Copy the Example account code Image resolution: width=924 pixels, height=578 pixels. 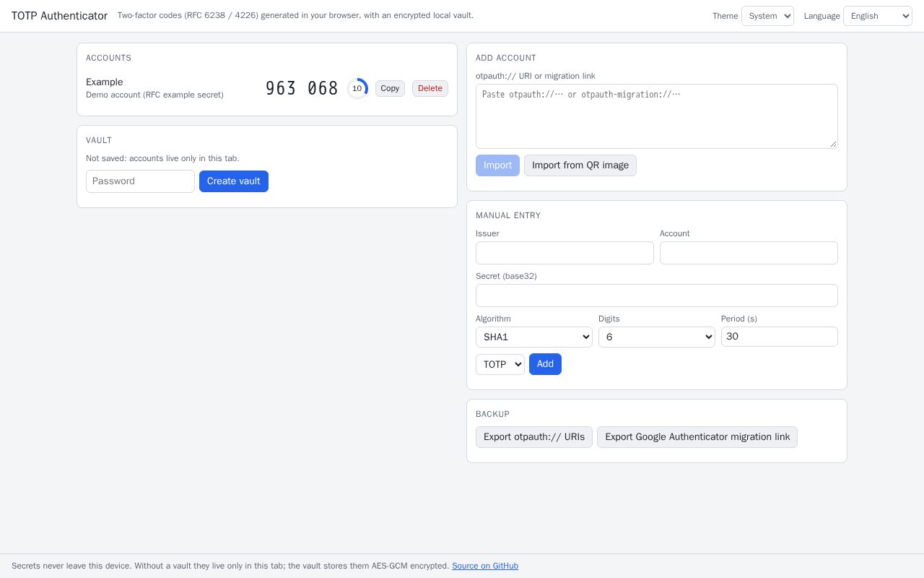(x=390, y=88)
